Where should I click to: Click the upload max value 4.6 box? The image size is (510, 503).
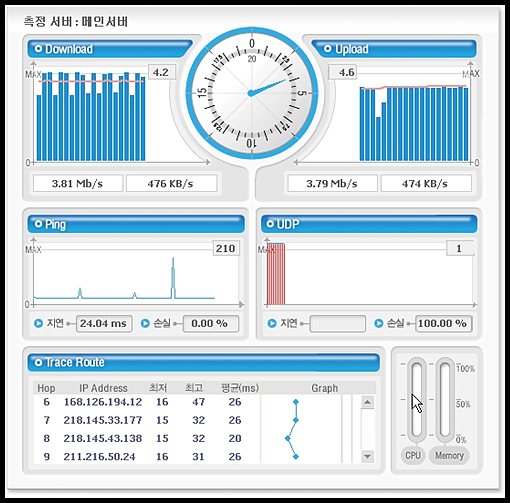point(342,72)
